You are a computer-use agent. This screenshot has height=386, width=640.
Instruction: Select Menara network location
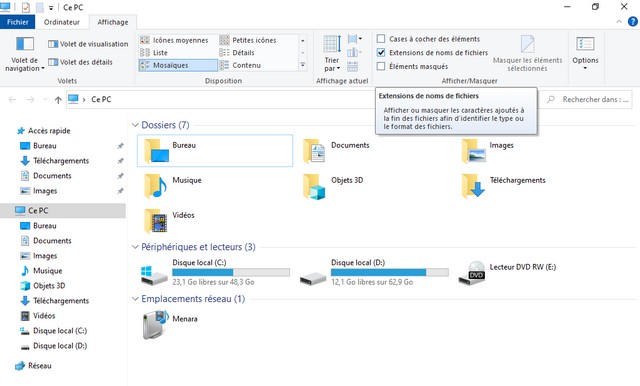(x=170, y=324)
